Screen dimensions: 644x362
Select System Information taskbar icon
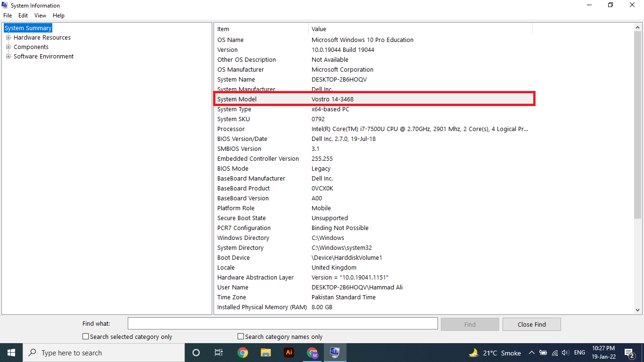pos(335,353)
